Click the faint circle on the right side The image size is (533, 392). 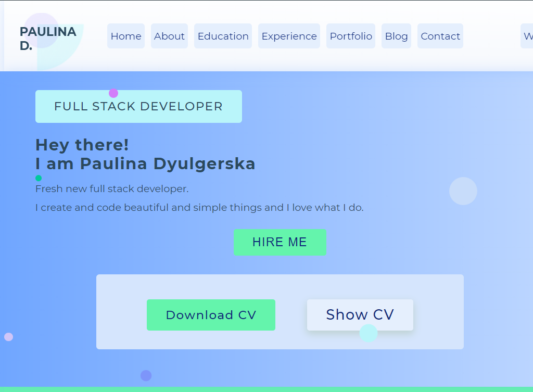pos(463,191)
